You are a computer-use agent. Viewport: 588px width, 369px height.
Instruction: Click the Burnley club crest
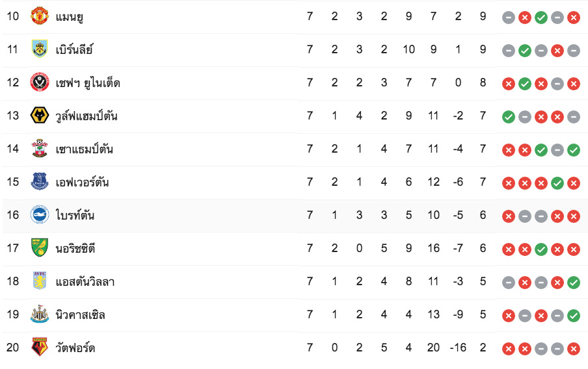click(40, 49)
